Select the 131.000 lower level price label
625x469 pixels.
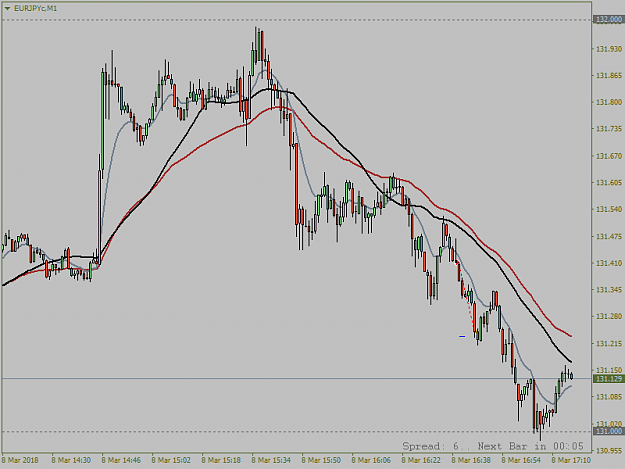tap(609, 431)
